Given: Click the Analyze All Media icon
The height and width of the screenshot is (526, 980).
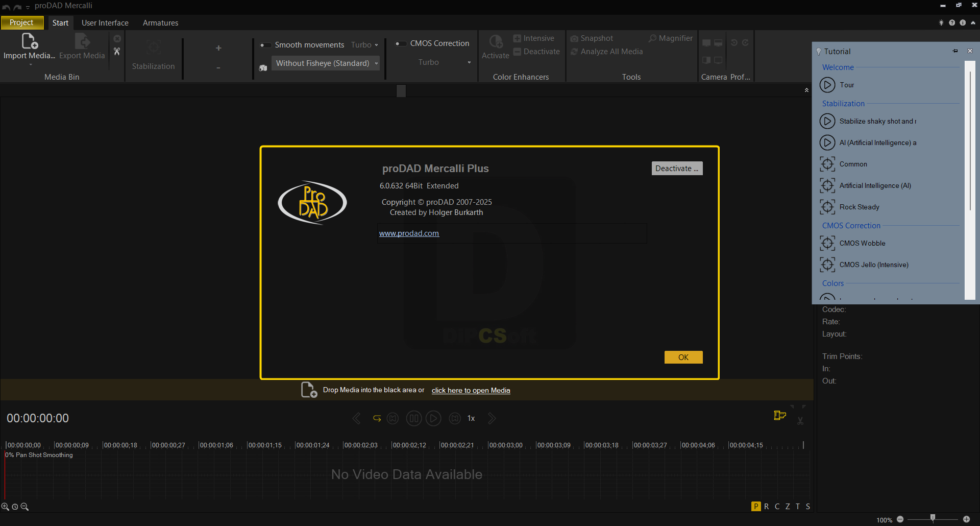Looking at the screenshot, I should tap(574, 52).
